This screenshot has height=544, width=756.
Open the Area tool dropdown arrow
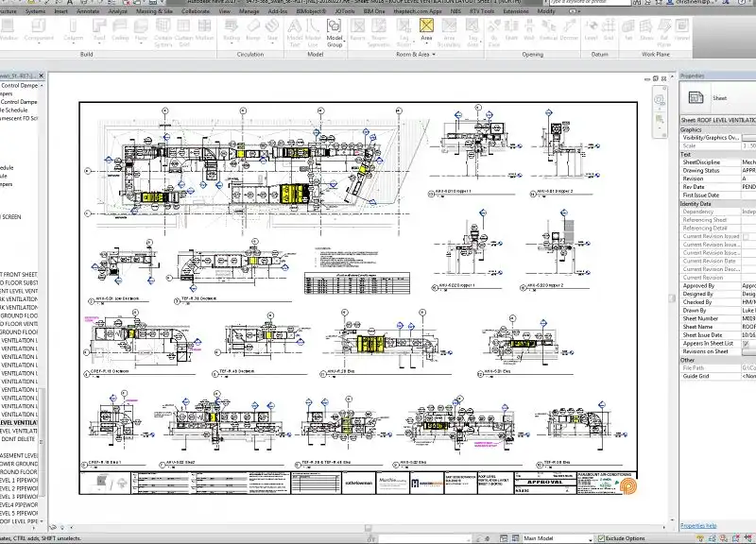pyautogui.click(x=426, y=43)
